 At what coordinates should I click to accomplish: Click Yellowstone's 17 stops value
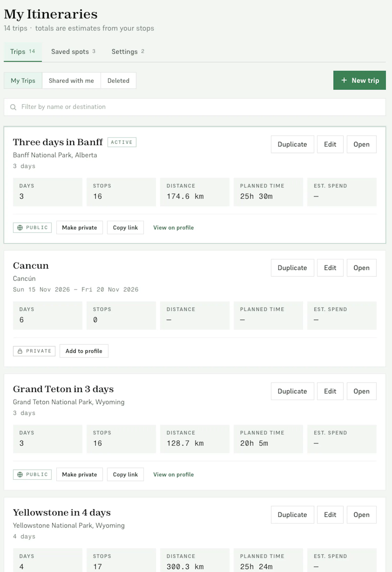point(97,567)
